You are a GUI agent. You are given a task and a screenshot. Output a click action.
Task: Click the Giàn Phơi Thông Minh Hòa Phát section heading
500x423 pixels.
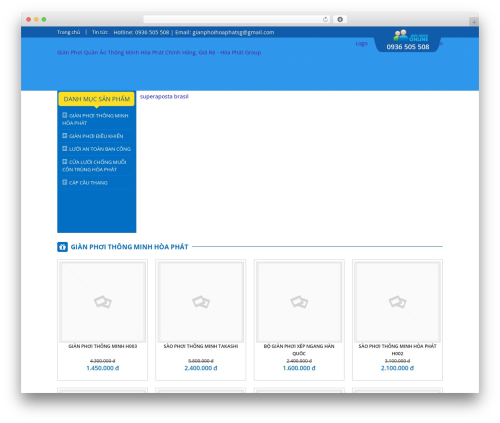click(x=130, y=247)
